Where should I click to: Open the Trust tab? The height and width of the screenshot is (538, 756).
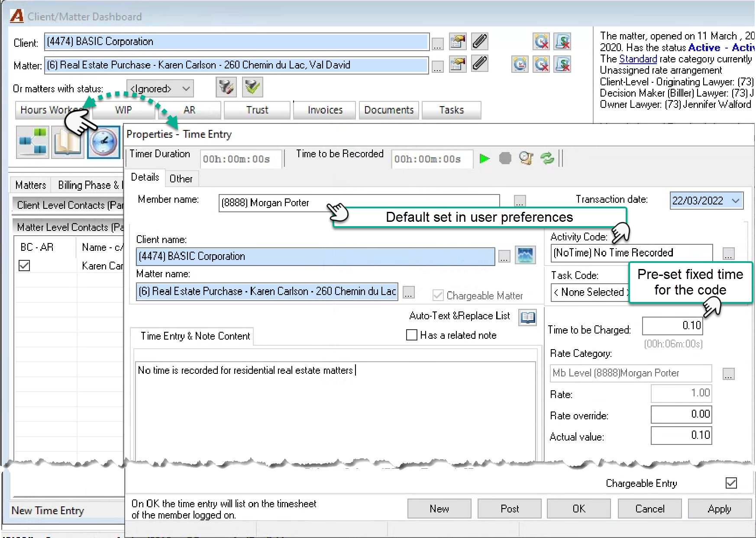257,110
